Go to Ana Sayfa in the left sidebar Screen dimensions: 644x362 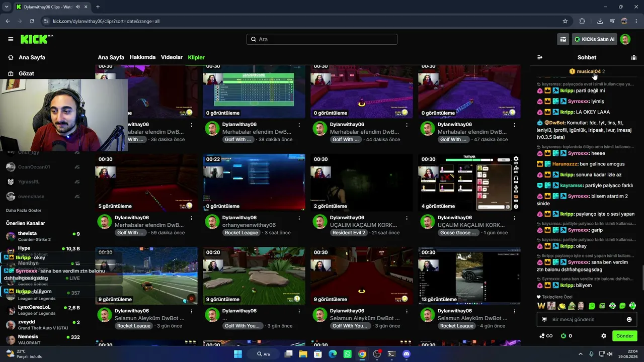coord(32,57)
